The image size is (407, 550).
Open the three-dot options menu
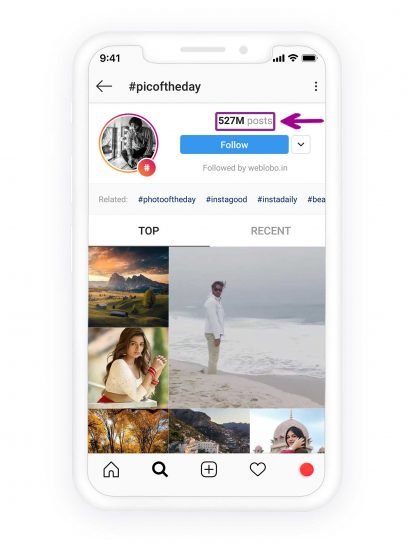tap(316, 86)
